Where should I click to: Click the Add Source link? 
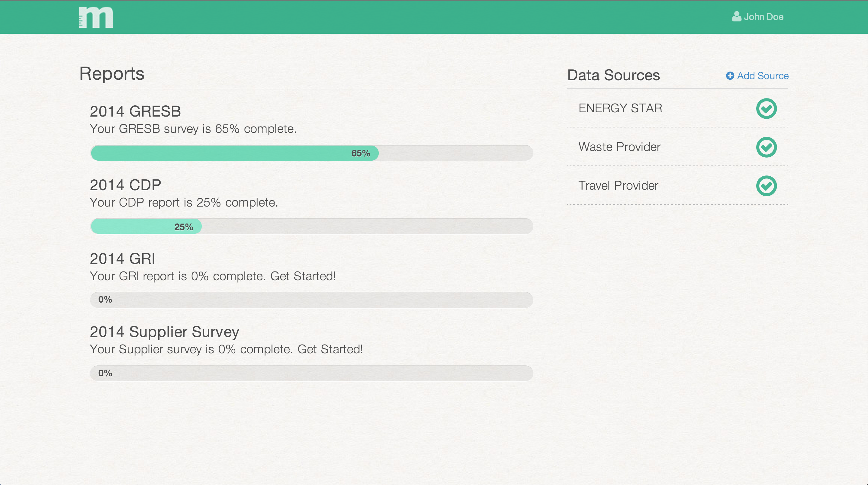(757, 76)
